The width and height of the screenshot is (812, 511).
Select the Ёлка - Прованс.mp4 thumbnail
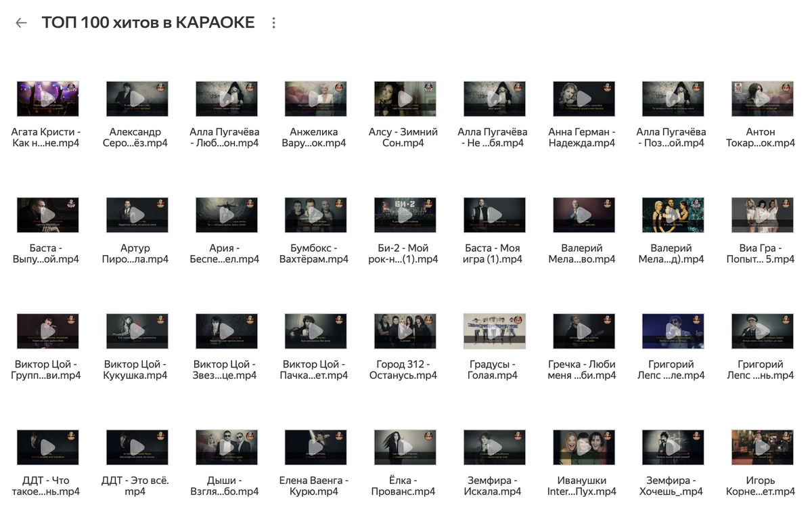[405, 447]
